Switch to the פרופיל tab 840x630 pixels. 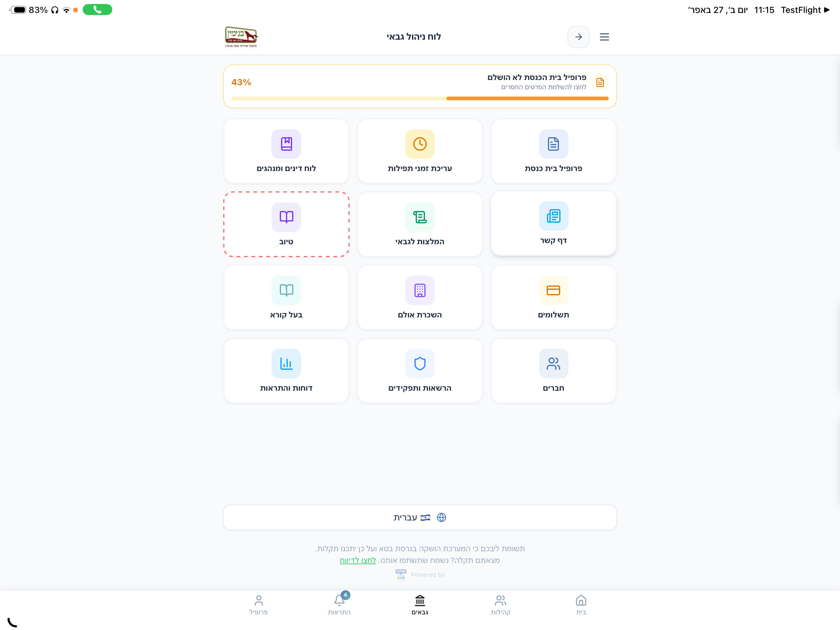click(x=259, y=605)
